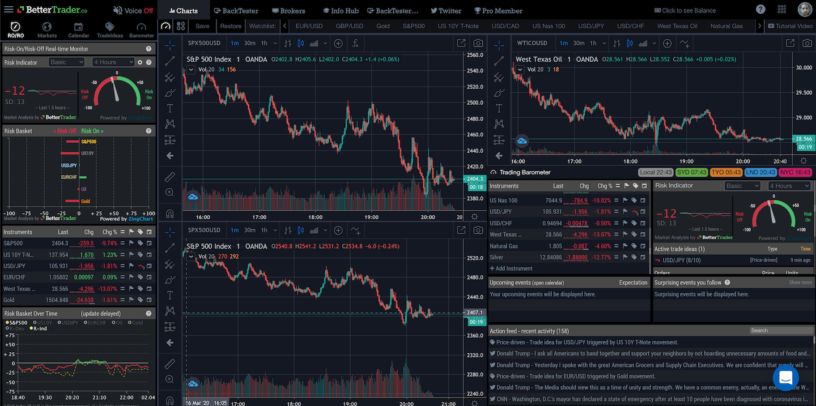Toggle Voice Off sound setting
The width and height of the screenshot is (816, 406).
point(133,10)
